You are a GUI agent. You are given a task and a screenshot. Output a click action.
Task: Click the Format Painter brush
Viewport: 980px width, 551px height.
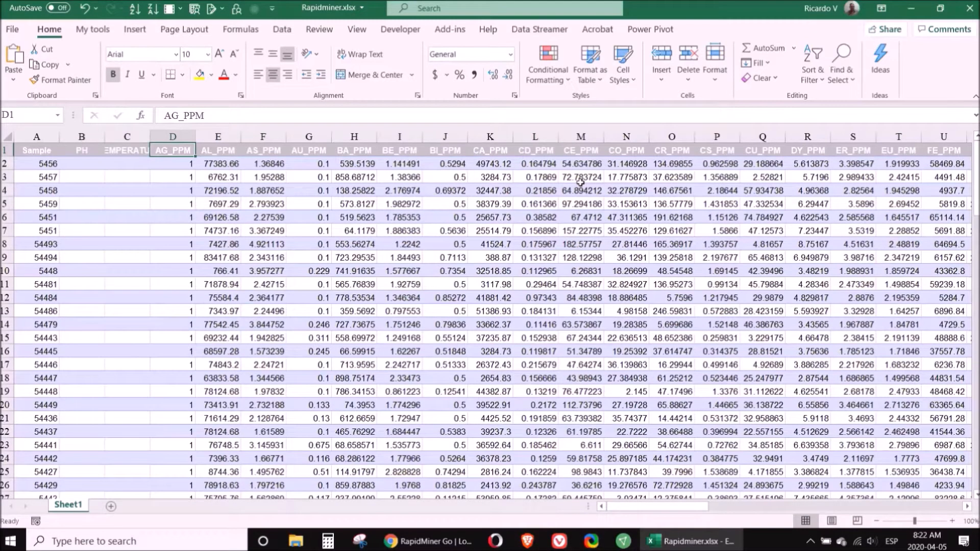(34, 80)
